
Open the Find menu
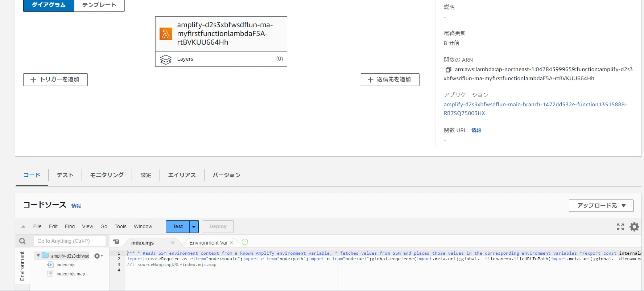(70, 226)
